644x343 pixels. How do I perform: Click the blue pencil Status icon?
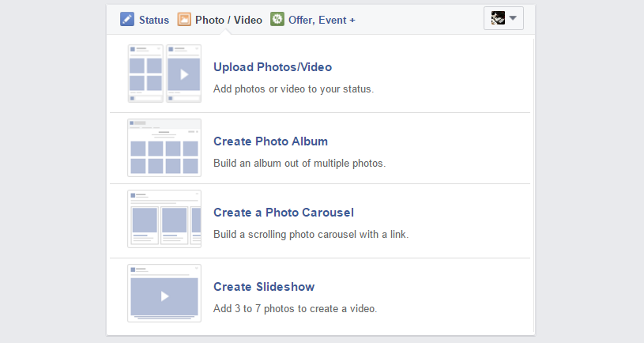coord(127,19)
